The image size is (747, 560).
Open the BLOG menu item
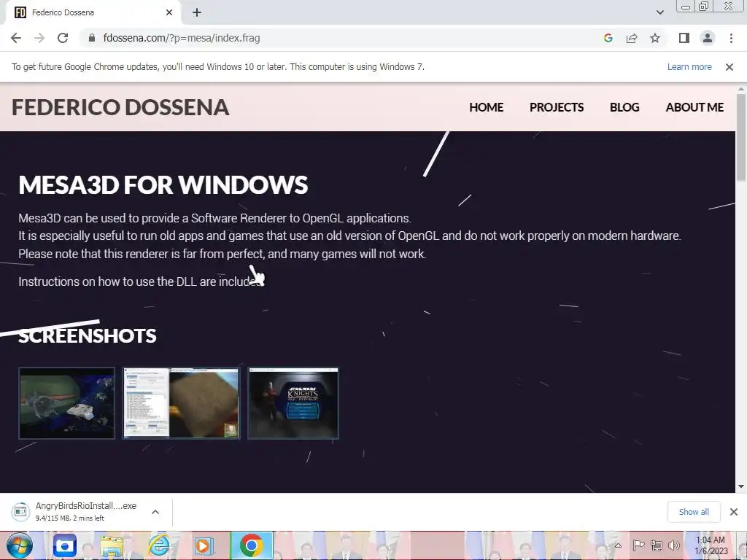(x=624, y=107)
